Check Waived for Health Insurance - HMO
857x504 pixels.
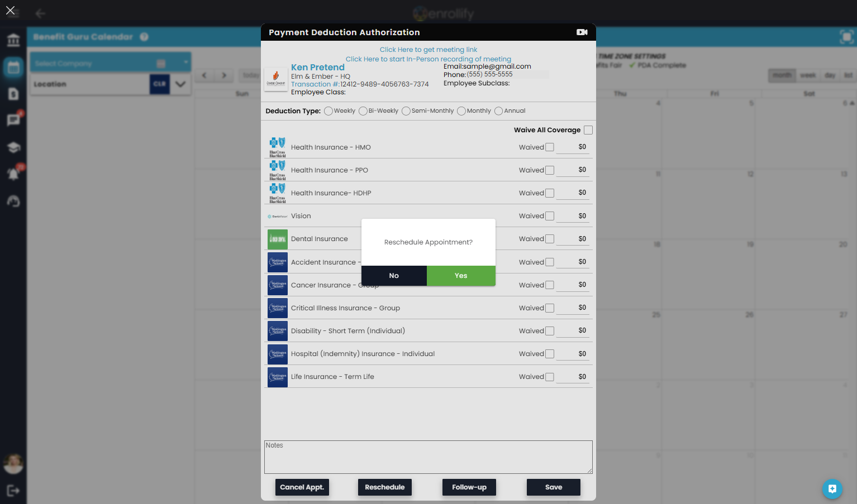coord(550,147)
